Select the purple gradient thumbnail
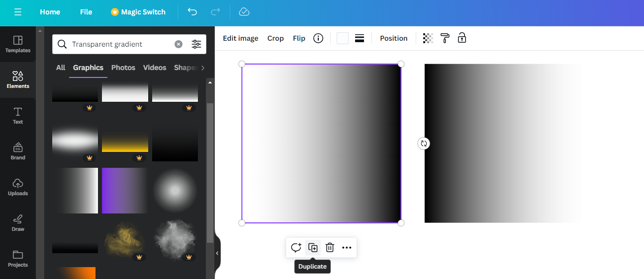The width and height of the screenshot is (644, 279). 125,191
